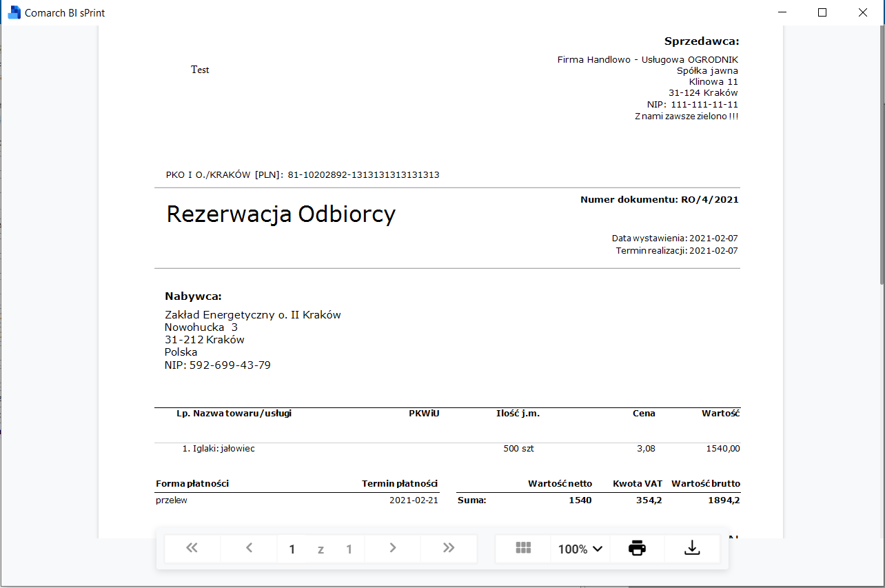Viewport: 885px width, 588px height.
Task: Click Firma Handlowo - Usługowa OGRODNIK
Action: 648,60
